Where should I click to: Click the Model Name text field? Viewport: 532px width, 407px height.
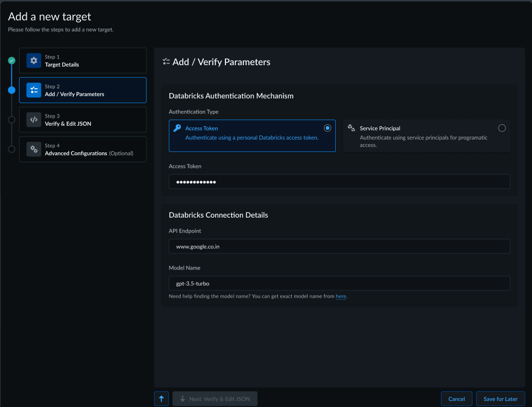pos(339,283)
